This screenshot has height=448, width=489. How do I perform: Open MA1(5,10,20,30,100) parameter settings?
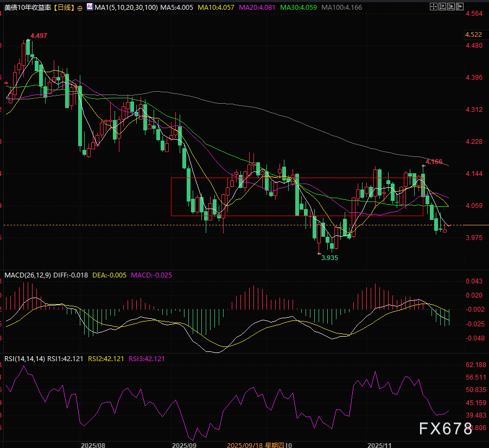click(x=125, y=8)
